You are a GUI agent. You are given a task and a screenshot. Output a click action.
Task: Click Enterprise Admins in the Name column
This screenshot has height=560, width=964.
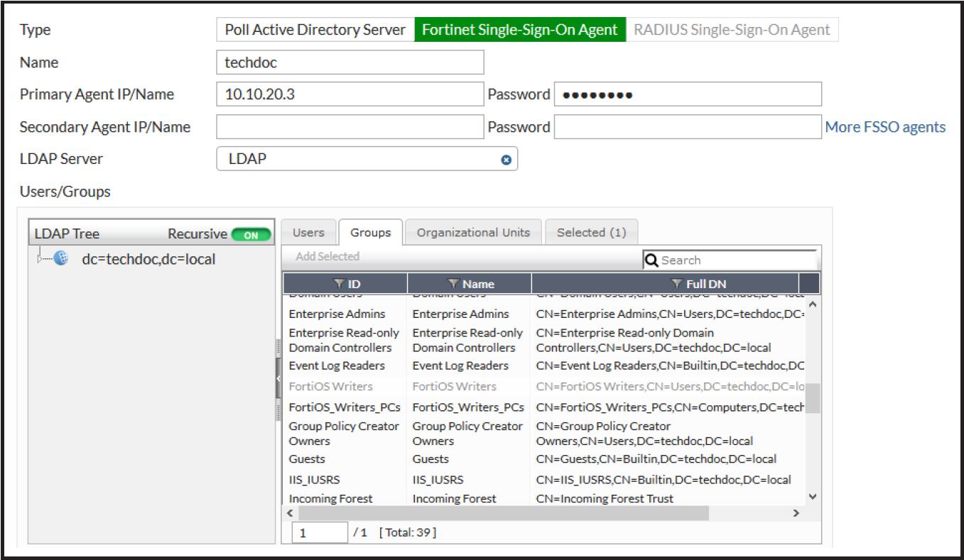click(x=461, y=314)
